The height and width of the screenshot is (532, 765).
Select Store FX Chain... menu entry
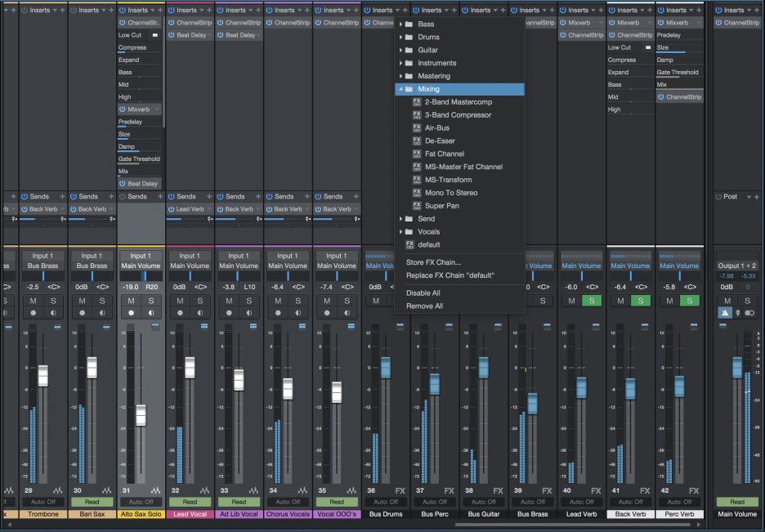click(433, 262)
